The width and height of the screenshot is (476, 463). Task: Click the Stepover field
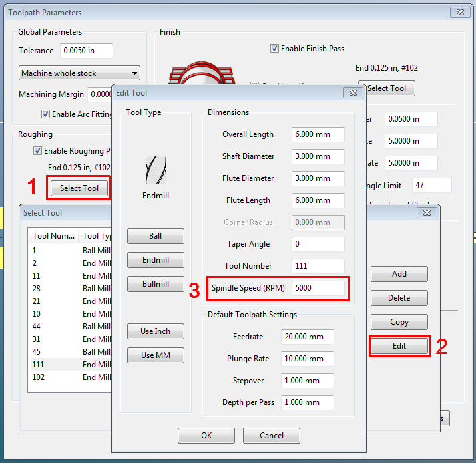(307, 381)
